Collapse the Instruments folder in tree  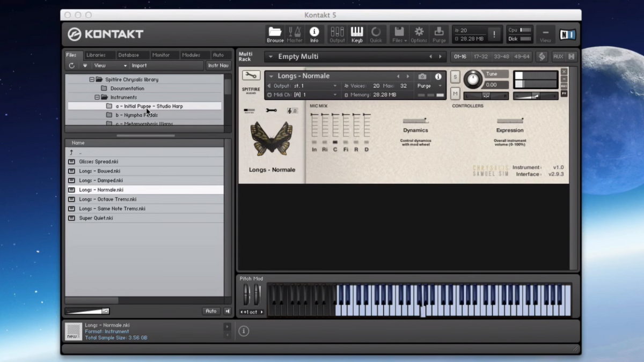coord(97,98)
